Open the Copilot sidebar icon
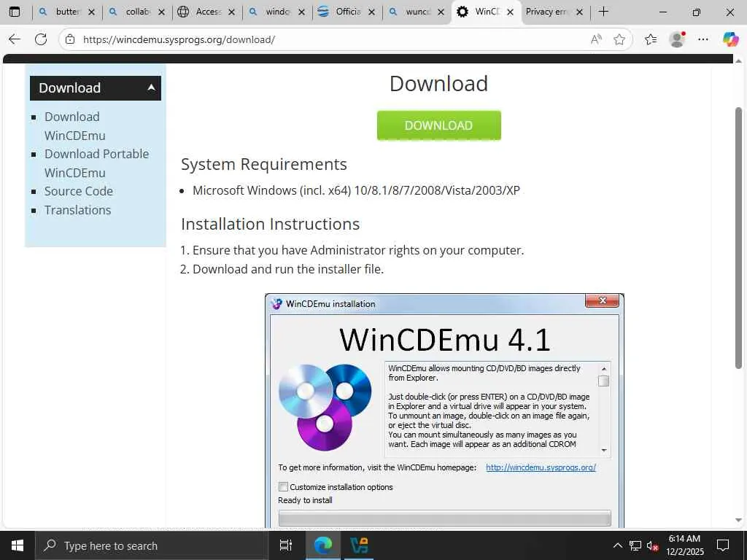The width and height of the screenshot is (747, 560). click(x=730, y=39)
